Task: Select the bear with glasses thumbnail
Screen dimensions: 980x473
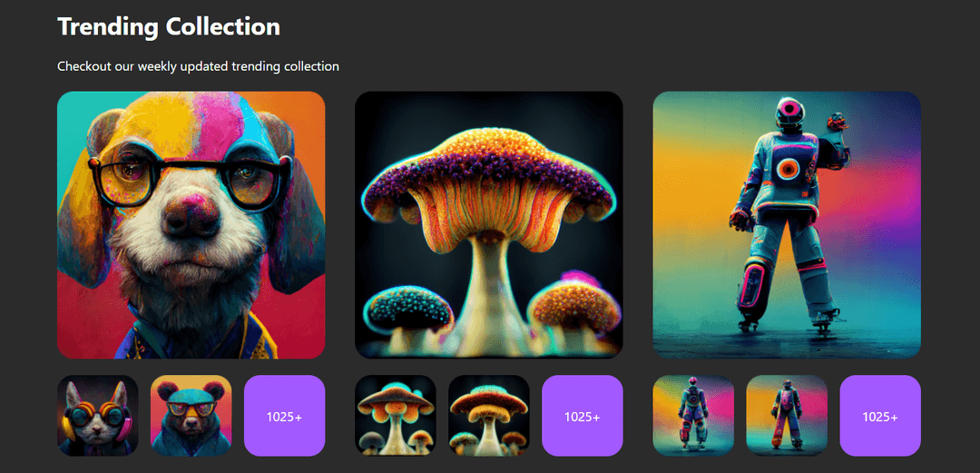Action: point(191,416)
